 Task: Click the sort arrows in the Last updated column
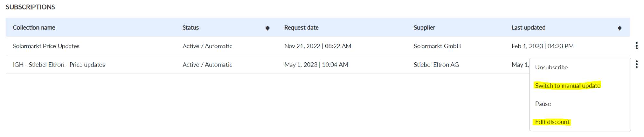619,28
